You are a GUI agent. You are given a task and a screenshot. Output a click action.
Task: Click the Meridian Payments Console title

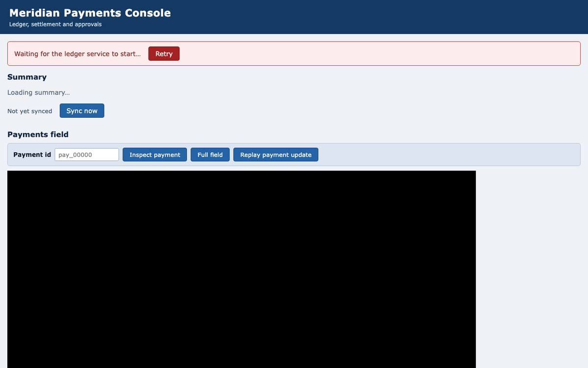tap(90, 13)
